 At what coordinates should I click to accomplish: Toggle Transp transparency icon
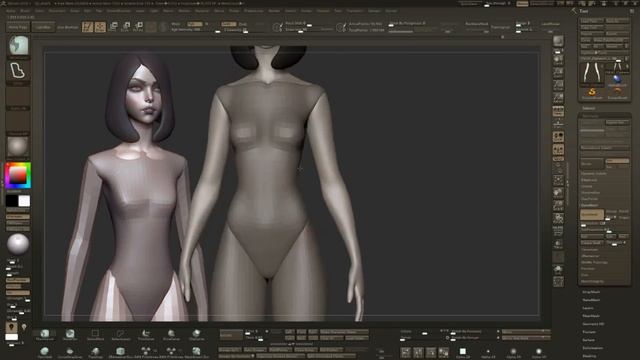(558, 244)
